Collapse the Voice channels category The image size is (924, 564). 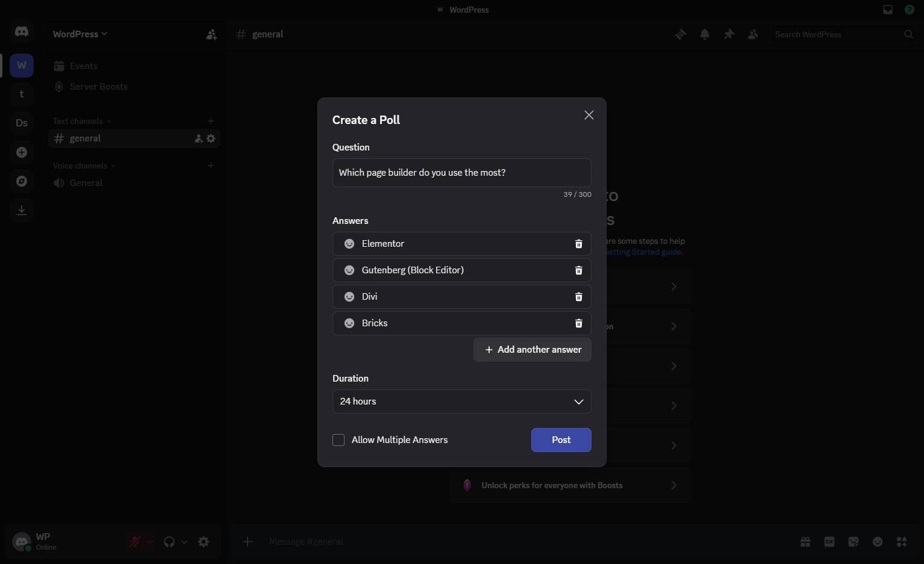pos(84,166)
